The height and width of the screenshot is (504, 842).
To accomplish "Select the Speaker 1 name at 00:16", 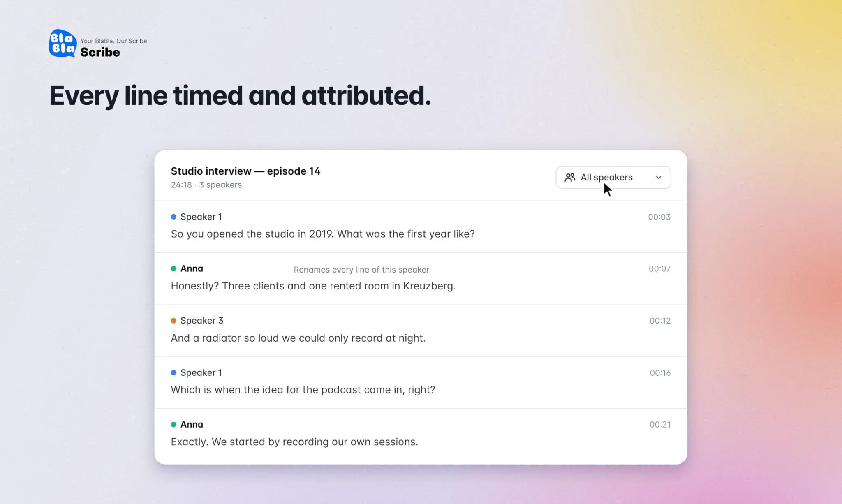I will point(201,372).
